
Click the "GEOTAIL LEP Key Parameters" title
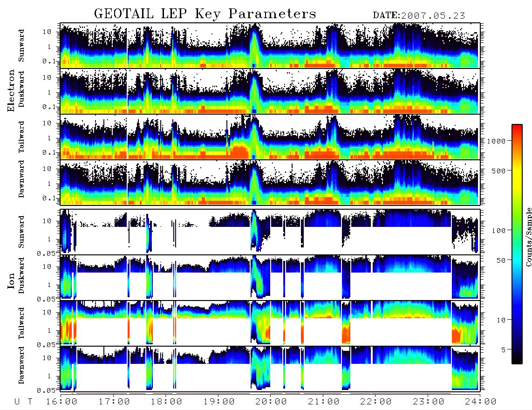(x=205, y=14)
